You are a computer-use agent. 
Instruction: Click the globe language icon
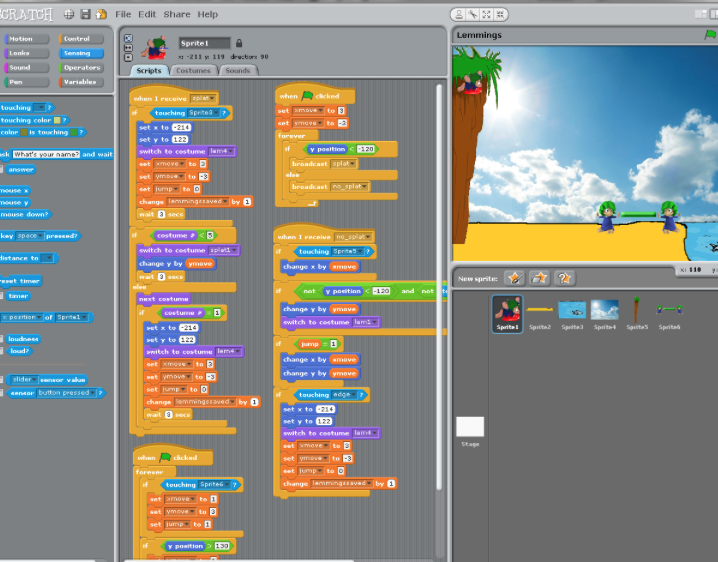(x=68, y=14)
